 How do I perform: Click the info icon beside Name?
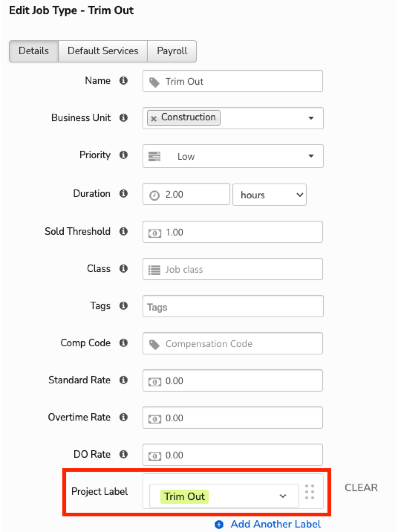tap(124, 81)
